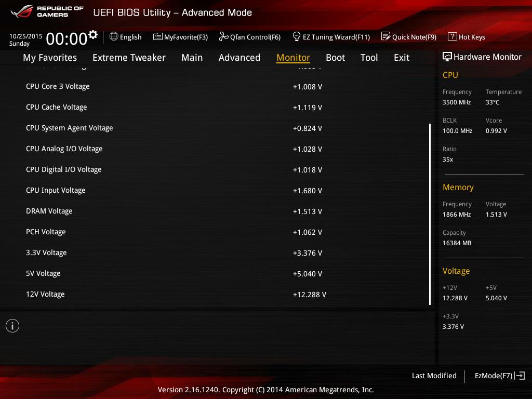The image size is (532, 399).
Task: Click the 100.0 MHz BCLK reading
Action: pos(457,130)
